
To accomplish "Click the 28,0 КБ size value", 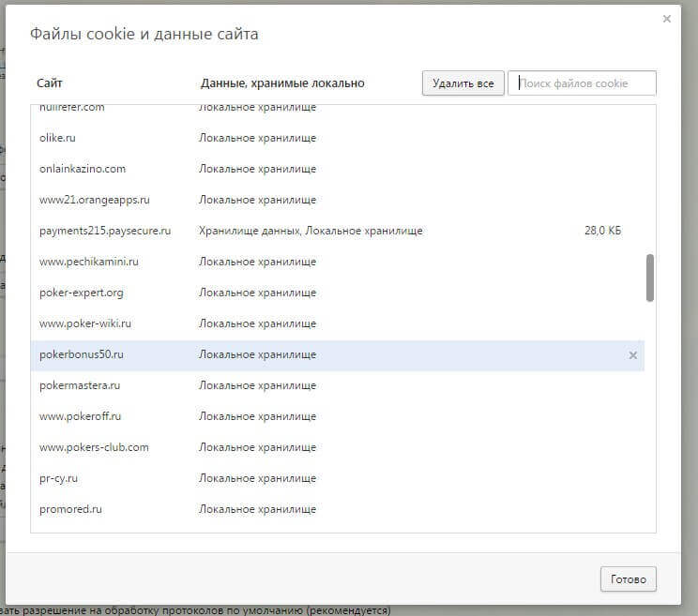I will [602, 231].
